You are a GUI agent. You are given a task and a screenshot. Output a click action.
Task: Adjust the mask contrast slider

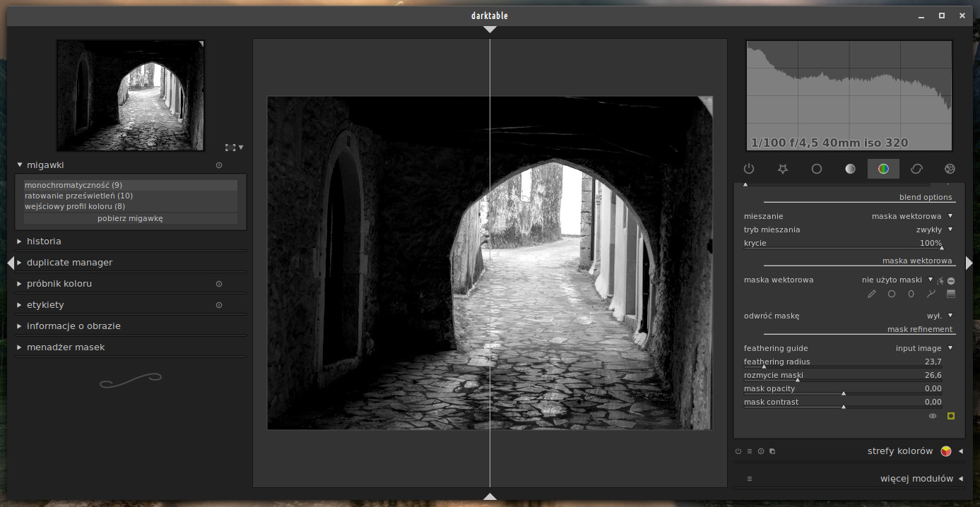pos(843,402)
